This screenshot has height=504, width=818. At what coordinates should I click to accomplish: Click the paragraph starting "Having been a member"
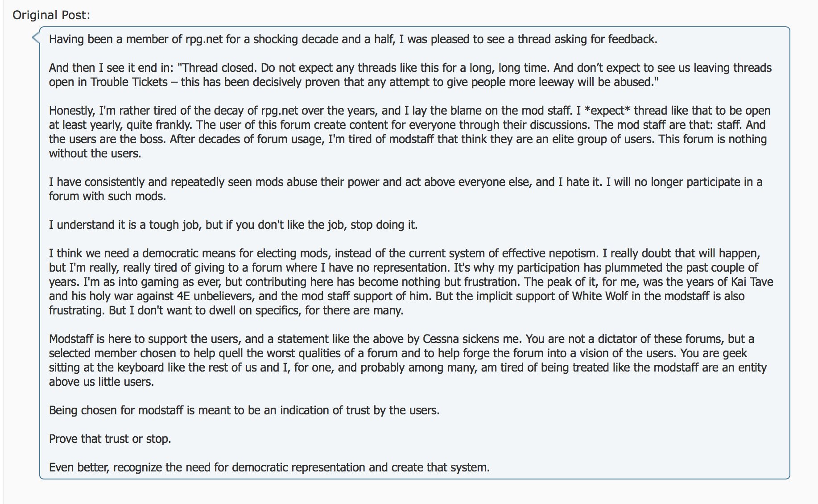click(353, 39)
